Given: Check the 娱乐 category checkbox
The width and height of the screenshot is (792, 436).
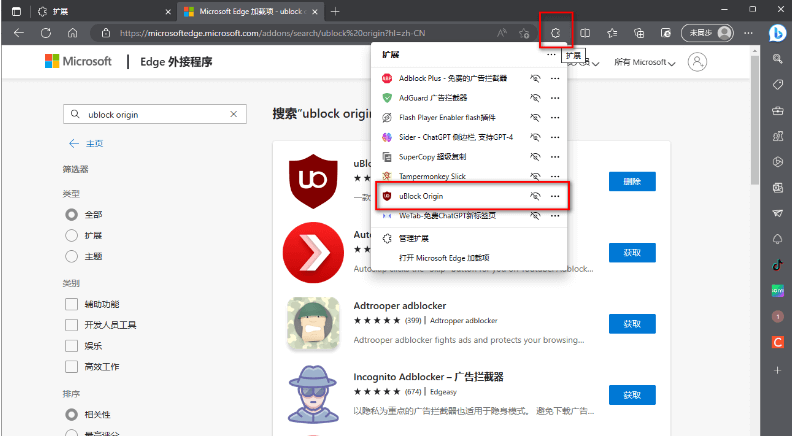Looking at the screenshot, I should coord(71,346).
